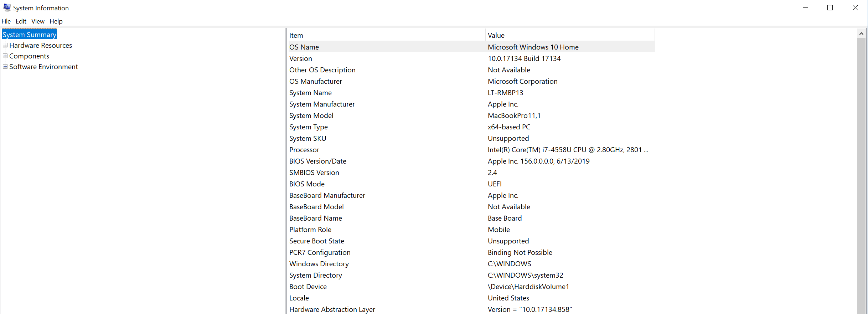Open the File menu
The width and height of the screenshot is (868, 314).
6,21
